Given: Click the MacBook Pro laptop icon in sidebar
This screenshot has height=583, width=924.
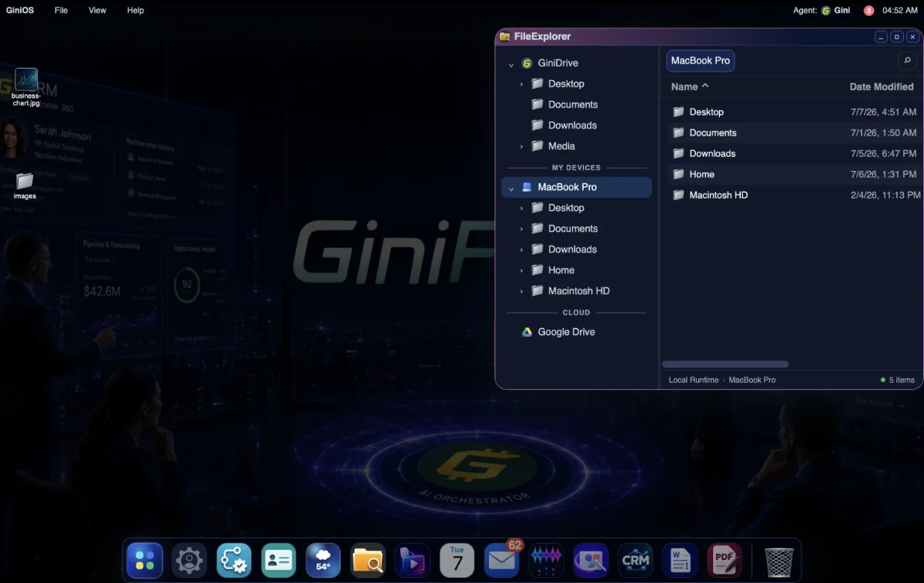Looking at the screenshot, I should [527, 187].
